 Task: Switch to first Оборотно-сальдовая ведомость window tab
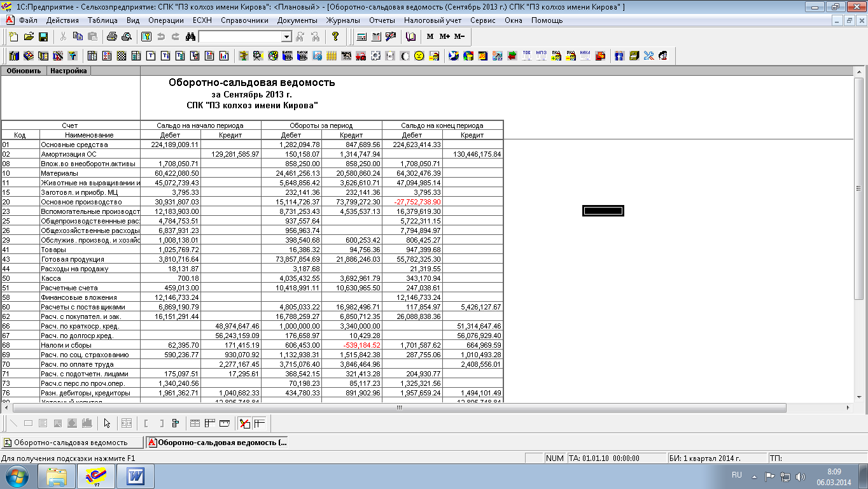tap(72, 442)
